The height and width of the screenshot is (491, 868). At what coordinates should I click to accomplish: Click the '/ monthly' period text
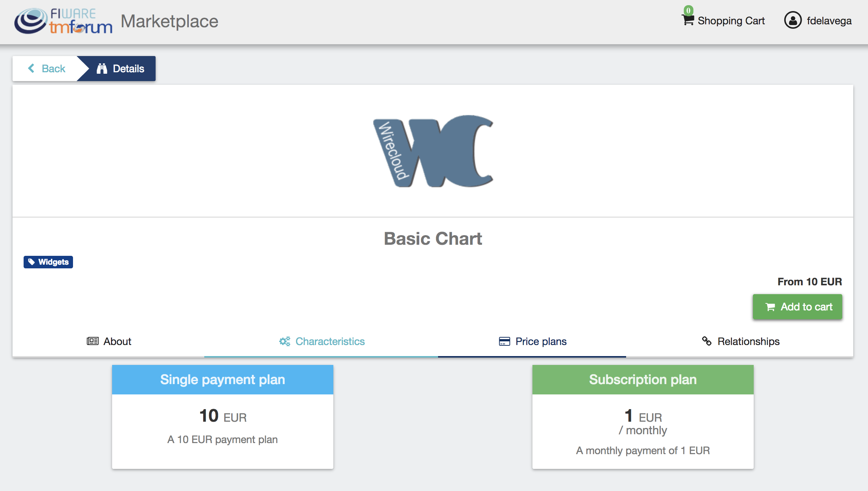coord(643,430)
